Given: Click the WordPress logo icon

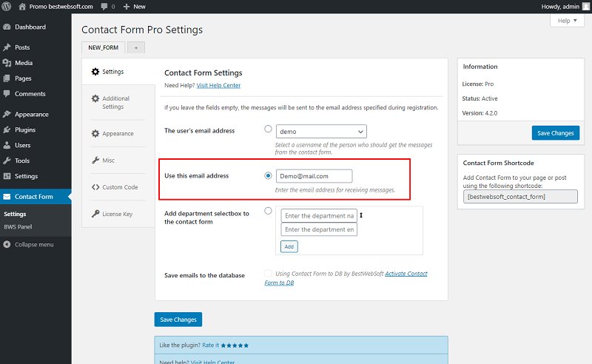Looking at the screenshot, I should pos(7,7).
